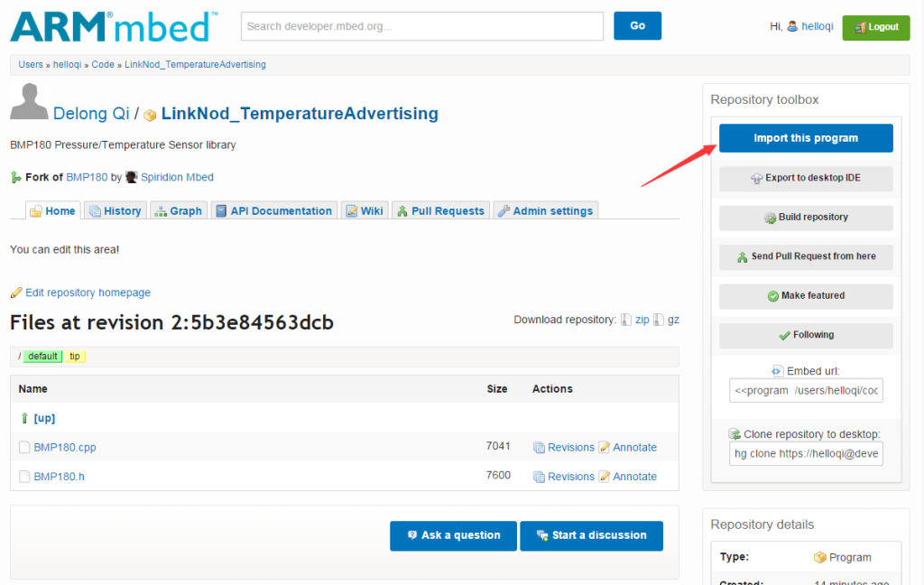Download the repository as gz
924x585 pixels.
[673, 320]
